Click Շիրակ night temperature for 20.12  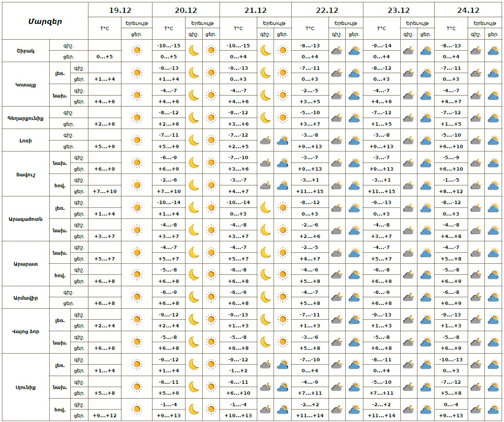[169, 45]
